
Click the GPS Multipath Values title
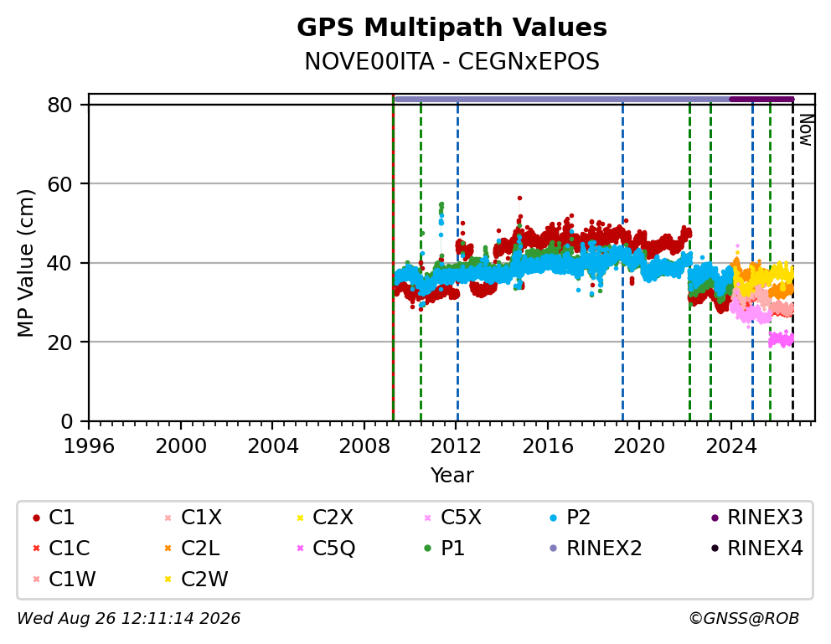tap(452, 28)
